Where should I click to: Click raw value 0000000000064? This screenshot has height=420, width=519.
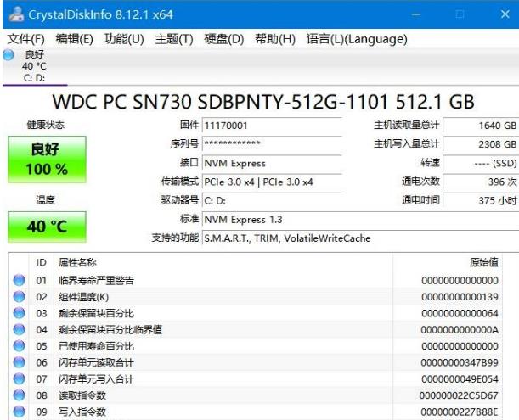pos(460,313)
